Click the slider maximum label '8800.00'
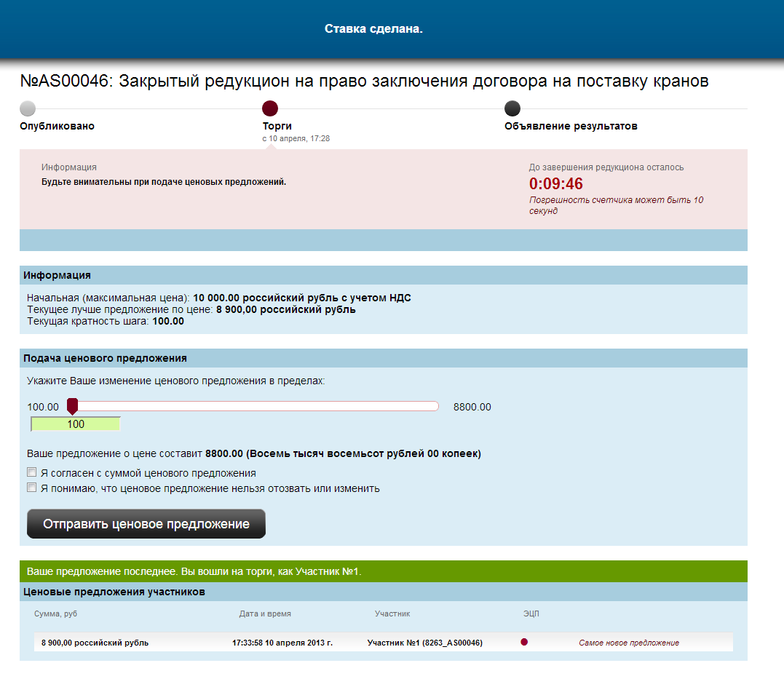This screenshot has width=784, height=679. pyautogui.click(x=472, y=407)
